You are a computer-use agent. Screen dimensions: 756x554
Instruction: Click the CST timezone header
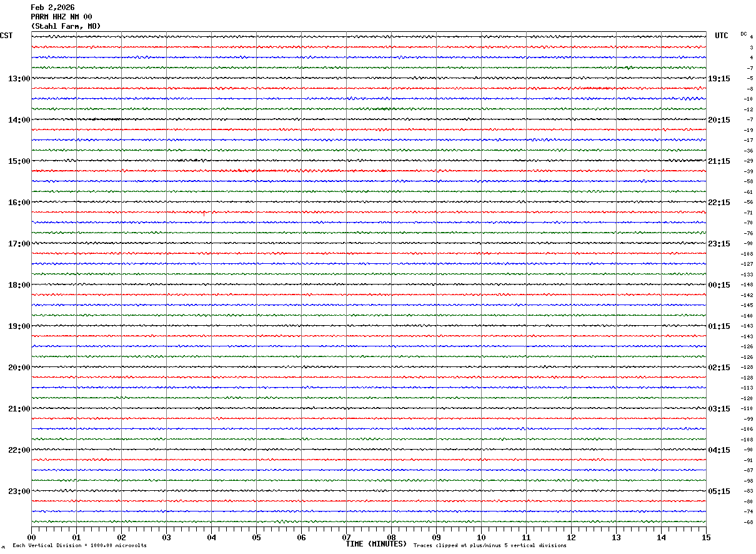coord(6,36)
